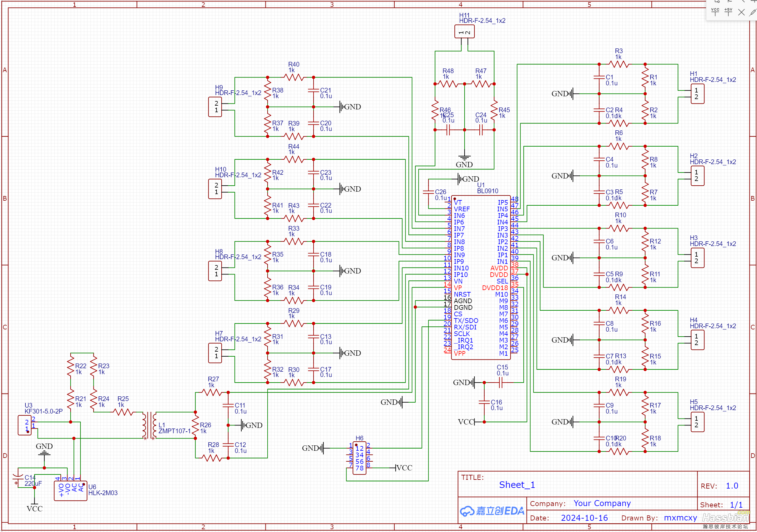This screenshot has height=532, width=757.
Task: Select the drawn-by name 'mxmcxy'
Action: click(x=680, y=518)
